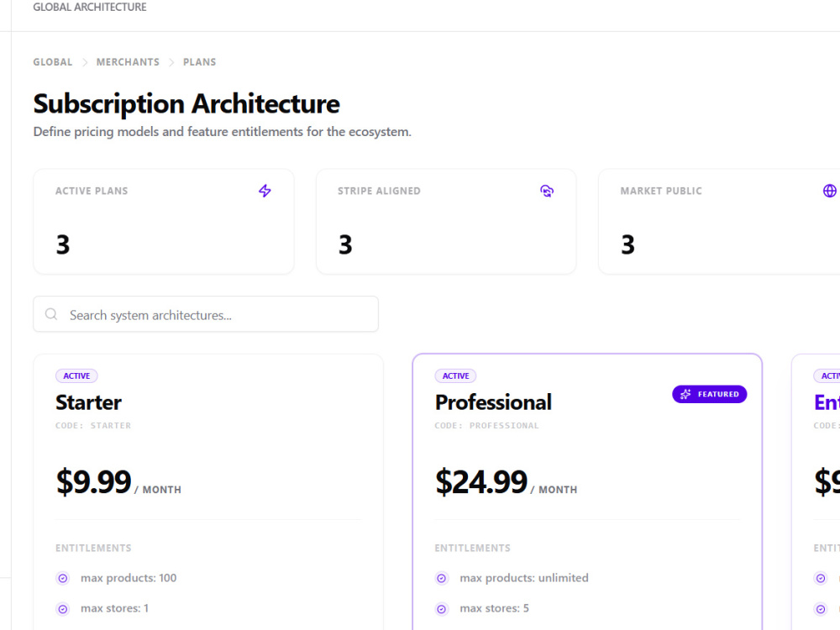Select the Active Plans stat card
840x630 pixels.
[x=164, y=222]
